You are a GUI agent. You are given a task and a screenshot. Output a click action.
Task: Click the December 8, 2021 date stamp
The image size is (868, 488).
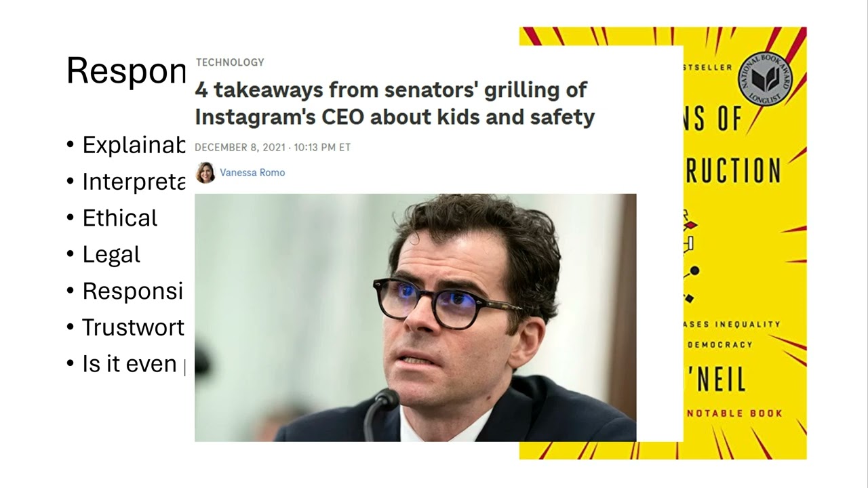273,147
